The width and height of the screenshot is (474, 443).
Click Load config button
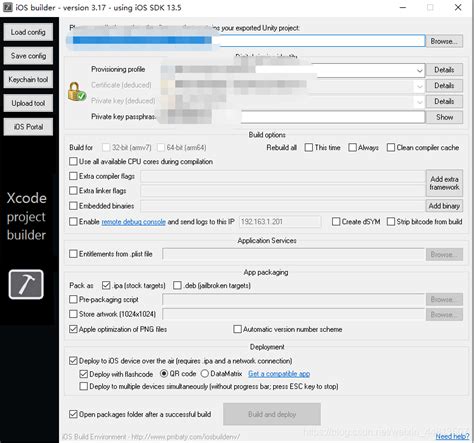point(28,32)
